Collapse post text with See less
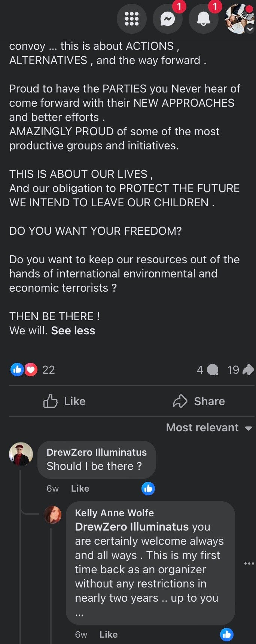Viewport: 256px width, 644px height. [73, 331]
